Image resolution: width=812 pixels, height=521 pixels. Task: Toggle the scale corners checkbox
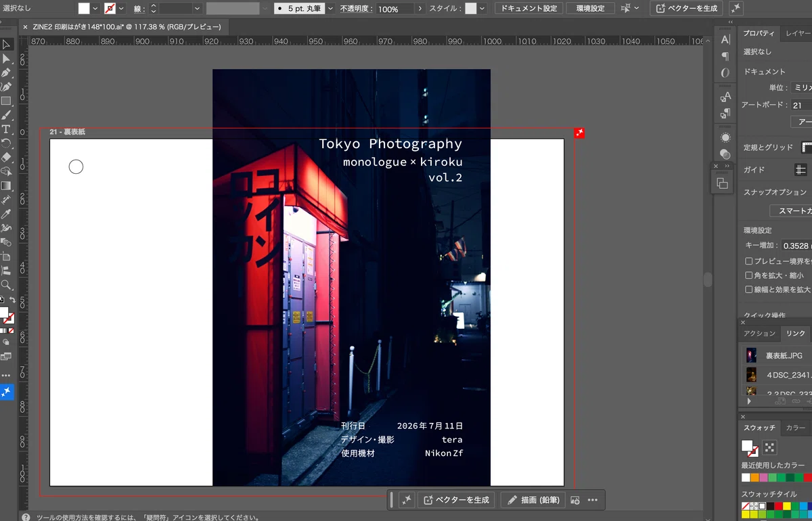tap(749, 275)
